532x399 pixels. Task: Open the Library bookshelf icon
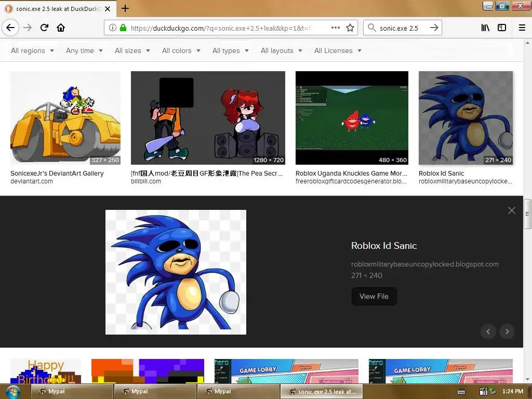coord(485,28)
